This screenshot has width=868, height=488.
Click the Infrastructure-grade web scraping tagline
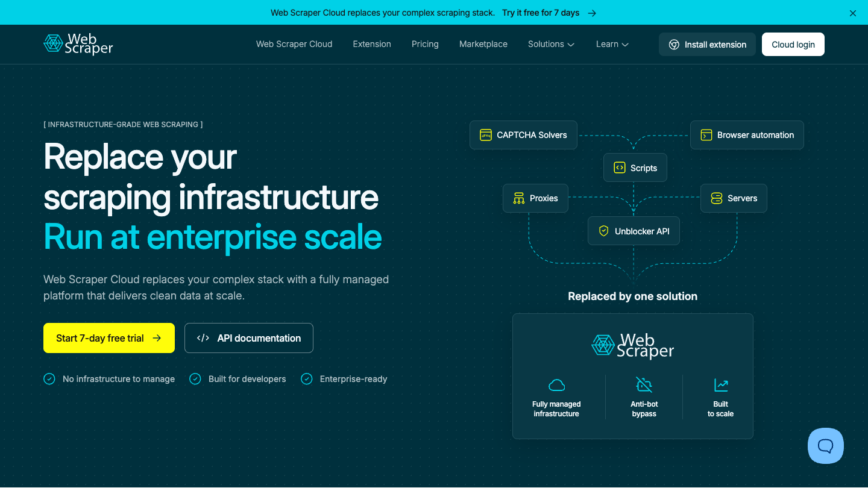(x=123, y=125)
